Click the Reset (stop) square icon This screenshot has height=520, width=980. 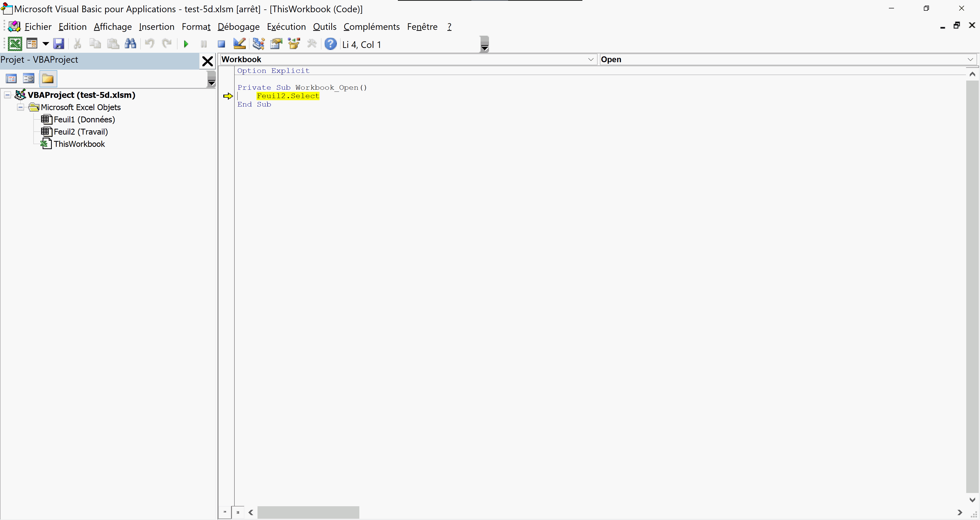coord(221,44)
